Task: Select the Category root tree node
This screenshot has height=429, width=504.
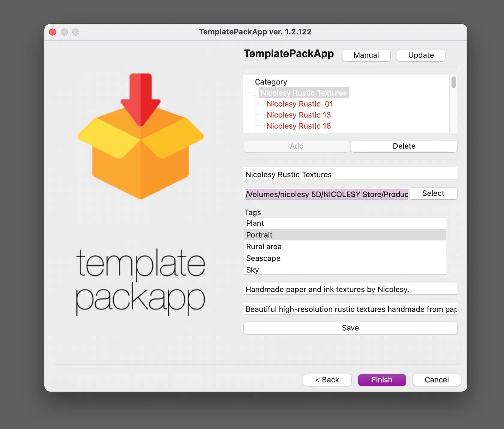Action: pyautogui.click(x=271, y=82)
